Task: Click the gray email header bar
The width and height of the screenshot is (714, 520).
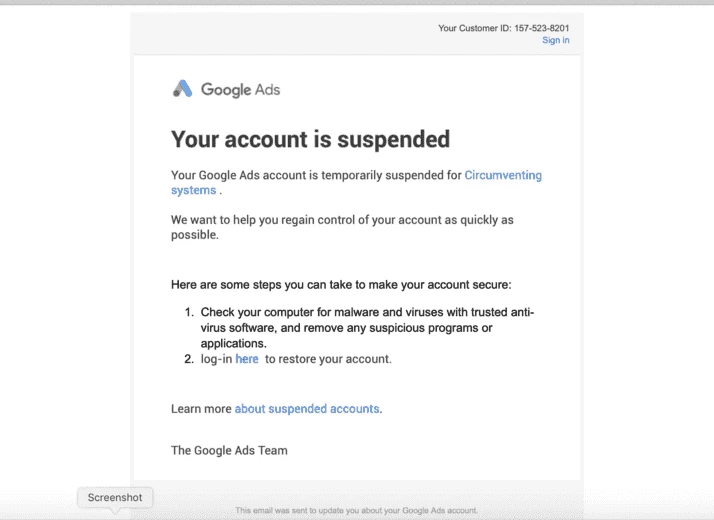Action: pos(357,34)
